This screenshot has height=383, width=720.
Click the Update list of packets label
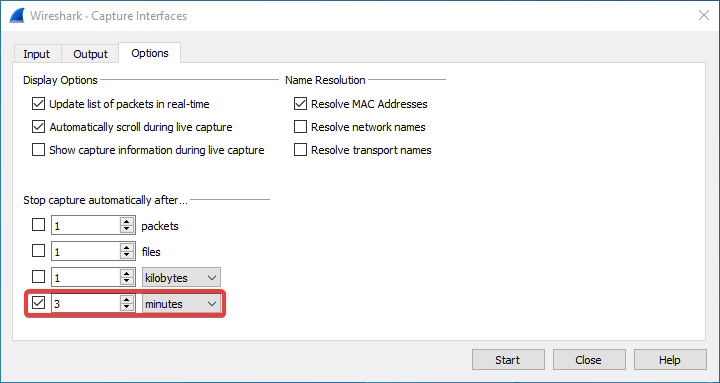(x=129, y=104)
